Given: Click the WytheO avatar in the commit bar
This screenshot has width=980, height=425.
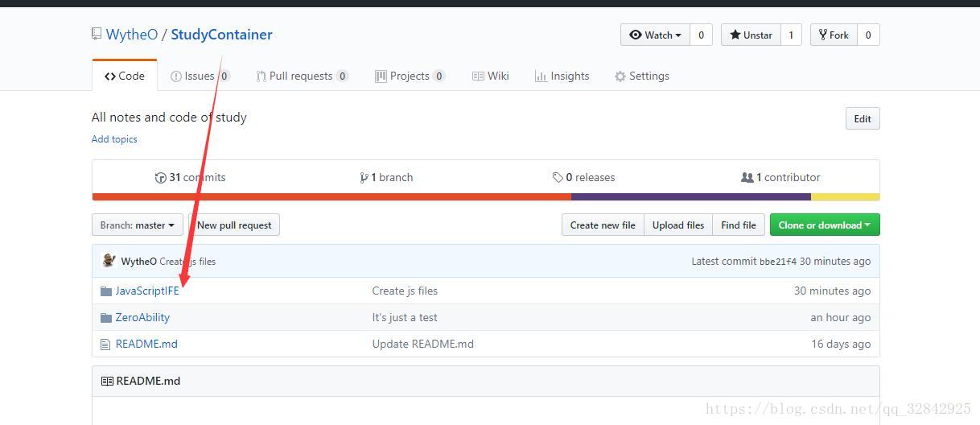Looking at the screenshot, I should click(x=109, y=261).
